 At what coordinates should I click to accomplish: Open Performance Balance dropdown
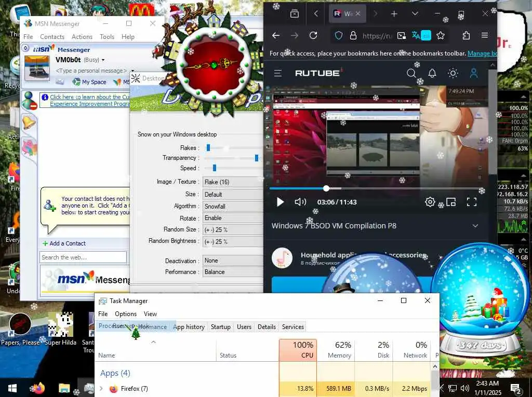[233, 272]
